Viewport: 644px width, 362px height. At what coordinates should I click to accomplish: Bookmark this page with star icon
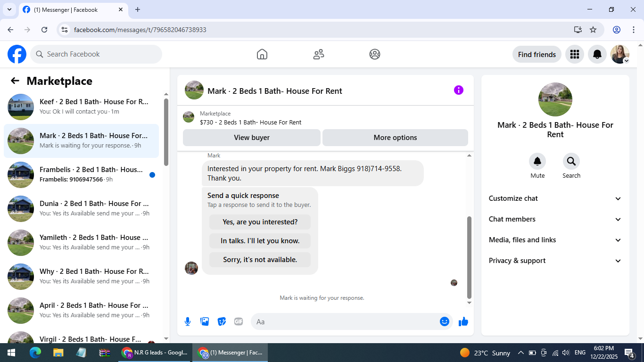click(x=593, y=30)
